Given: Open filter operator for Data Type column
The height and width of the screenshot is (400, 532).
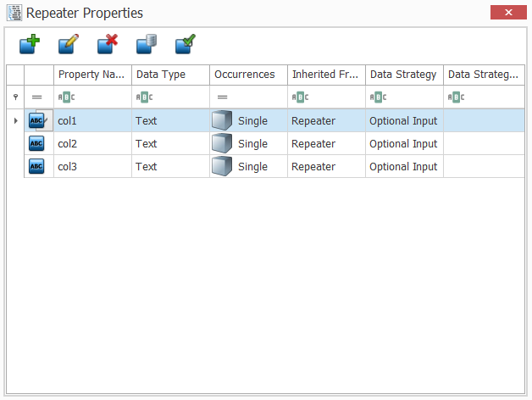Looking at the screenshot, I should tap(145, 97).
